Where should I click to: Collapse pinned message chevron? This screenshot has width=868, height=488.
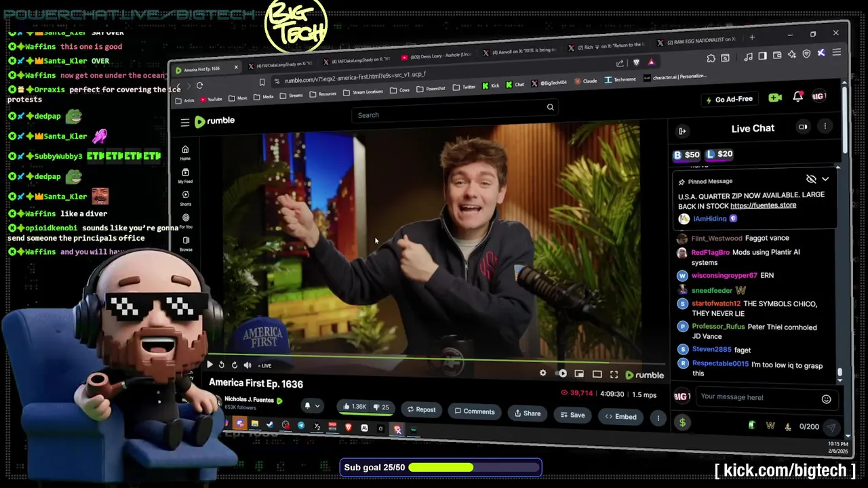pyautogui.click(x=825, y=179)
